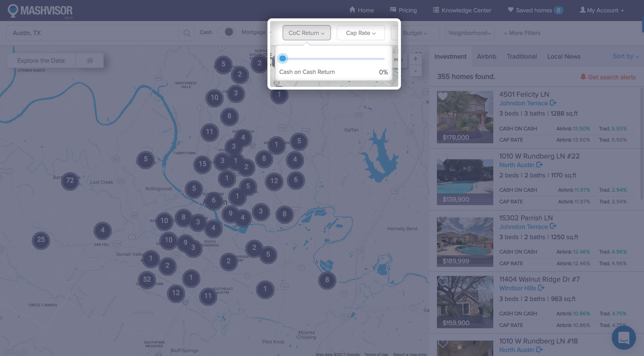Open Johnston Terrace link icon for 4501 Felicity LN
This screenshot has height=356, width=644.
click(553, 103)
